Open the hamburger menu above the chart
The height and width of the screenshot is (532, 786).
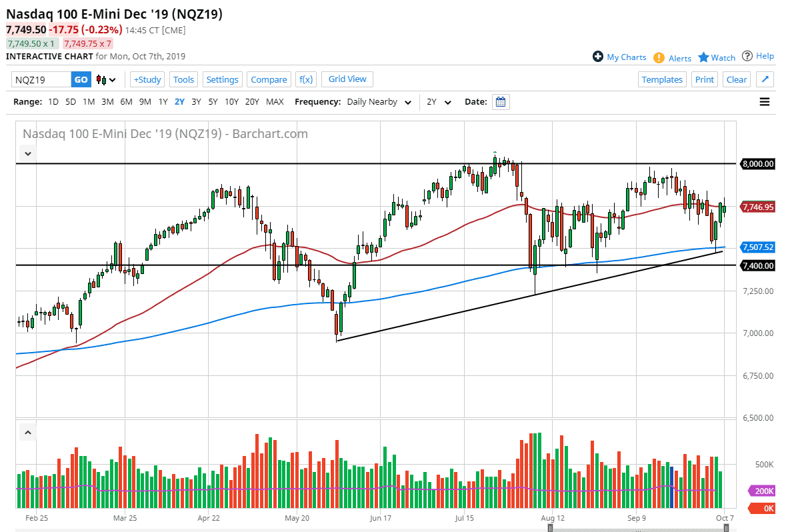click(764, 101)
